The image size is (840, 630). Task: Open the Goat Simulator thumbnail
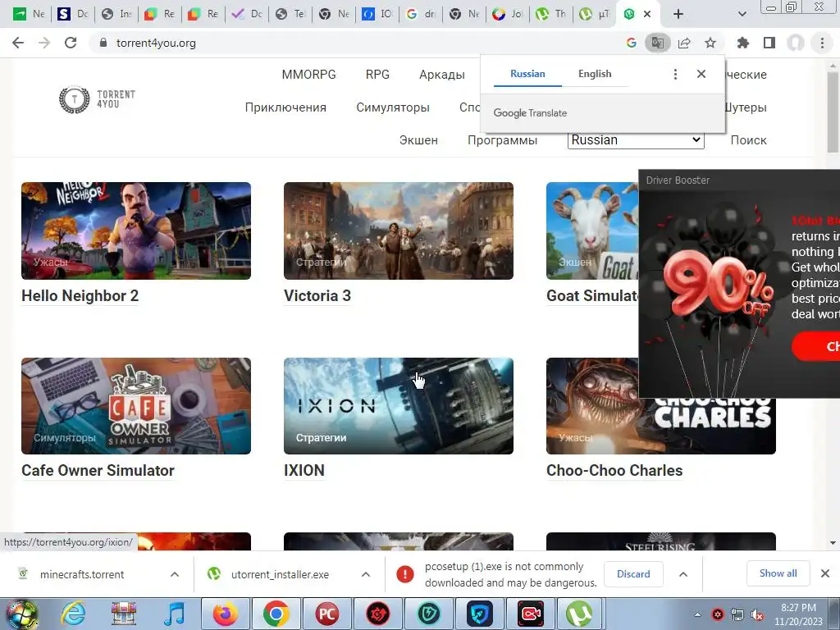592,231
